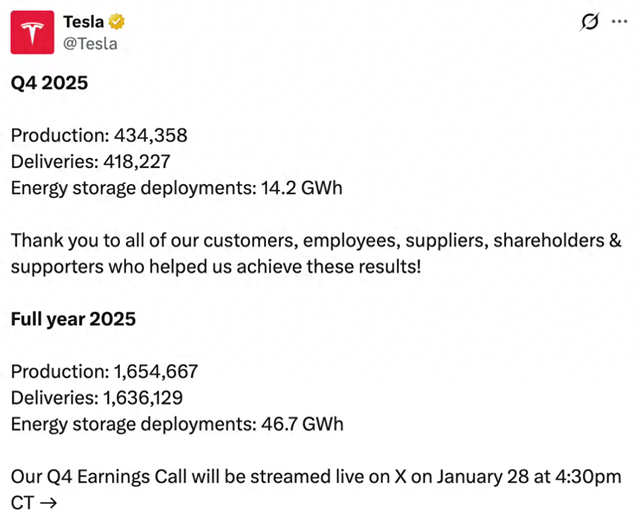Click the arrow after "CT"
640x510 pixels.
coord(46,501)
